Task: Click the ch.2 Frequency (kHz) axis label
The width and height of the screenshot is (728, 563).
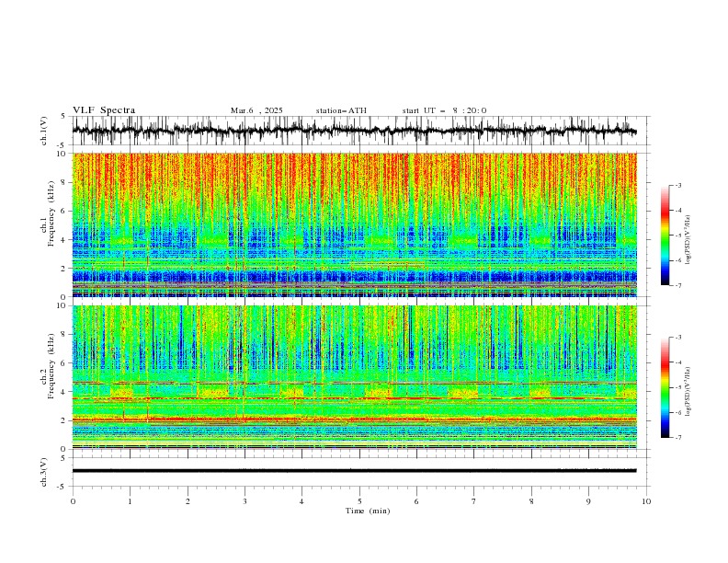Action: pos(49,366)
